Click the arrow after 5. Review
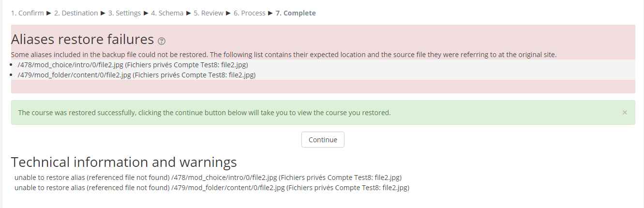The image size is (644, 208). coord(229,13)
